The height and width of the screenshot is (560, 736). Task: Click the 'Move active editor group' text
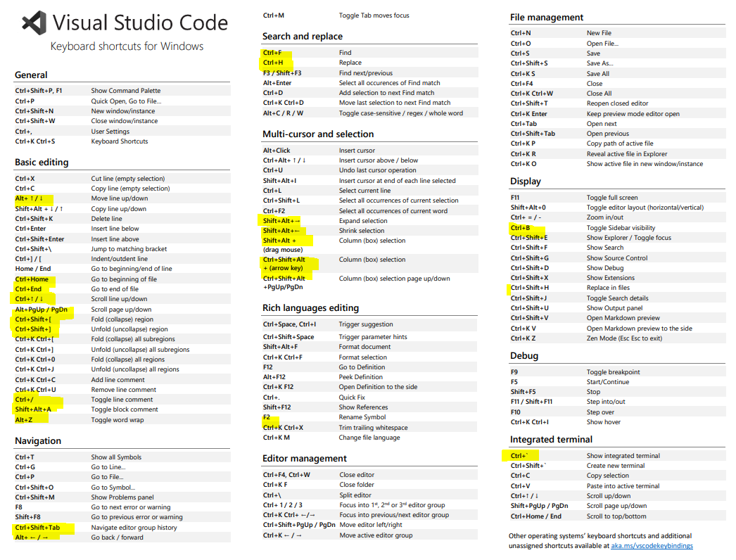[376, 535]
